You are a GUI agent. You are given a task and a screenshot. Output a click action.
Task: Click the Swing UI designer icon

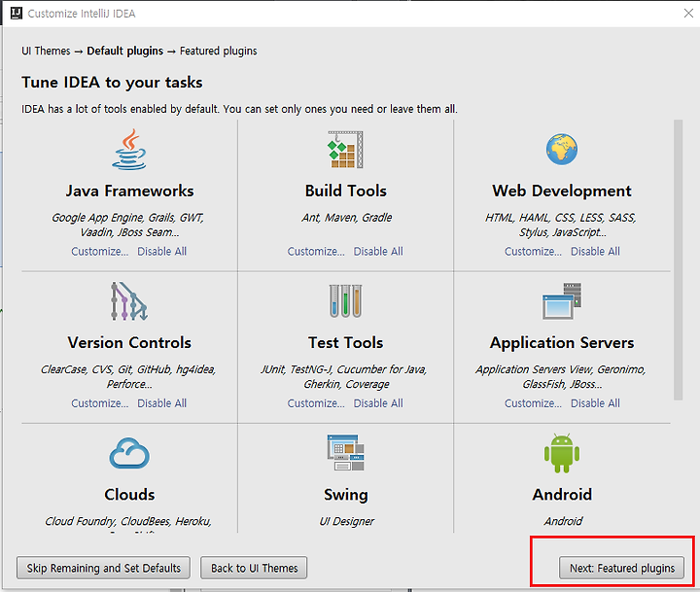pos(345,453)
